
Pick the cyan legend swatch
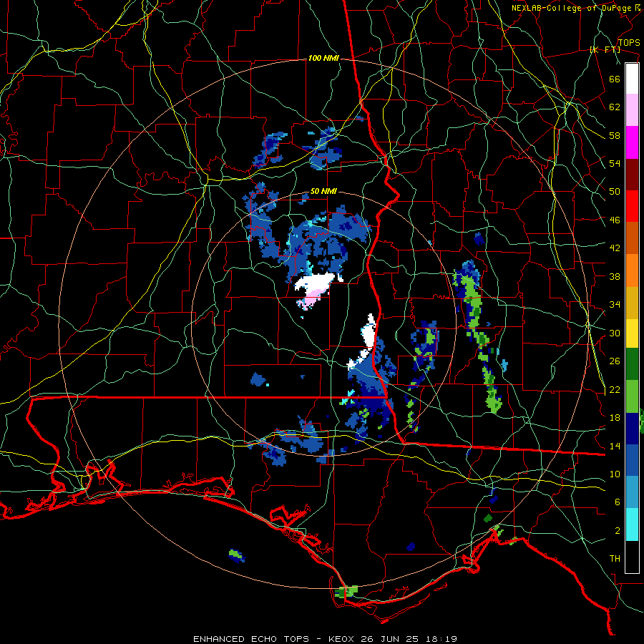(632, 525)
